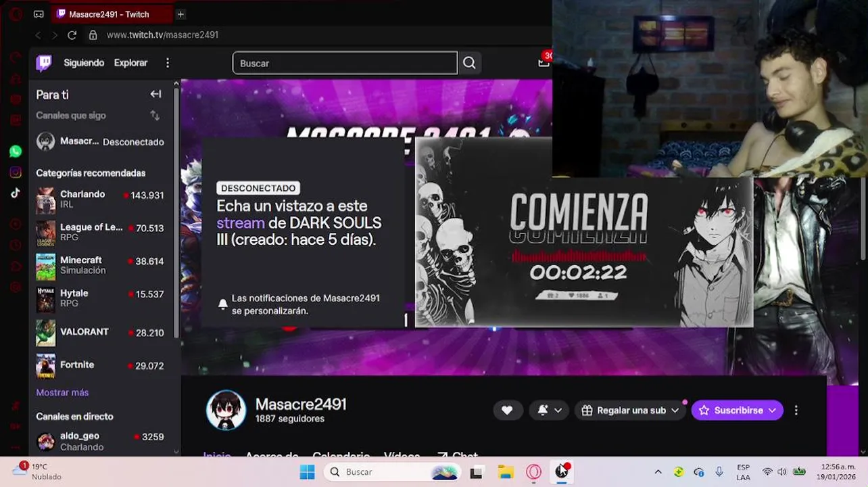This screenshot has width=868, height=487.
Task: Open Suscribirse dropdown button
Action: (x=737, y=410)
